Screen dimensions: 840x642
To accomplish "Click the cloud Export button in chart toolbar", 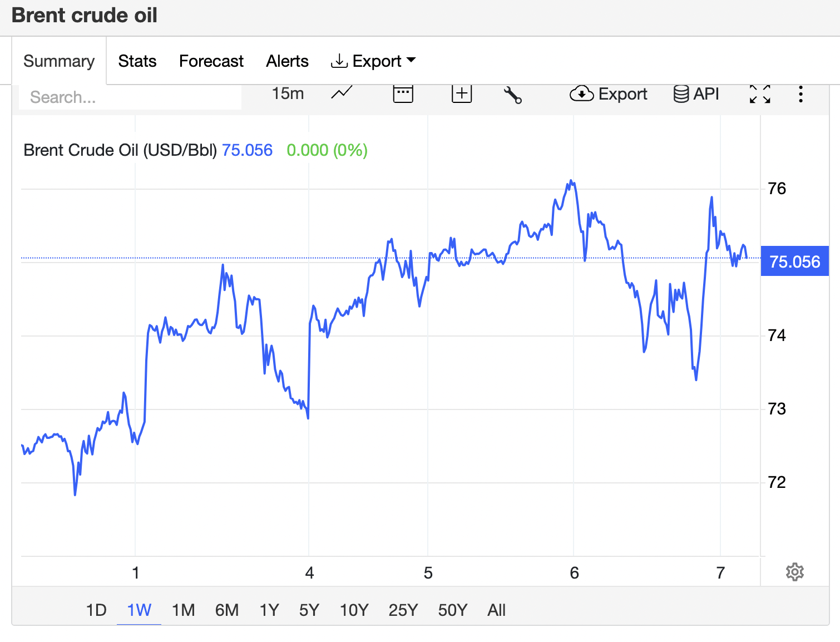I will (x=609, y=94).
